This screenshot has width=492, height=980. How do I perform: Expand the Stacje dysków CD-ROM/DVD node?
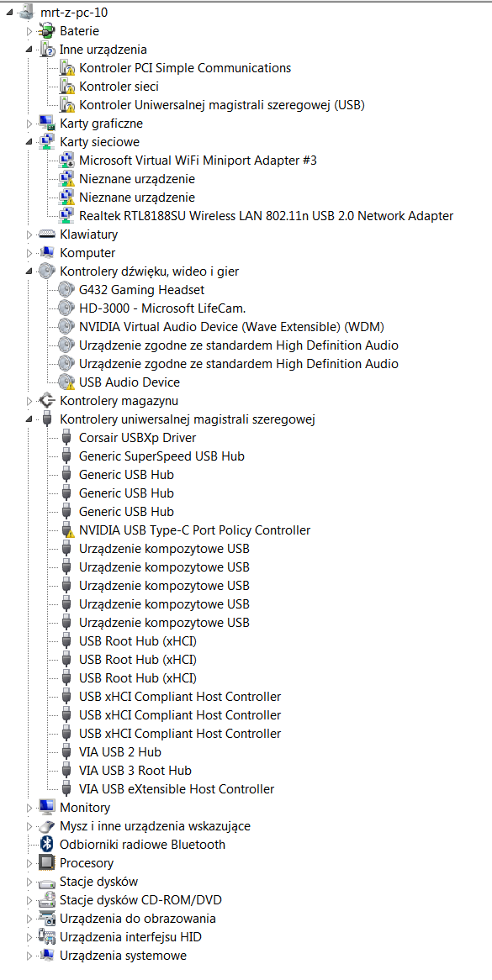click(29, 900)
